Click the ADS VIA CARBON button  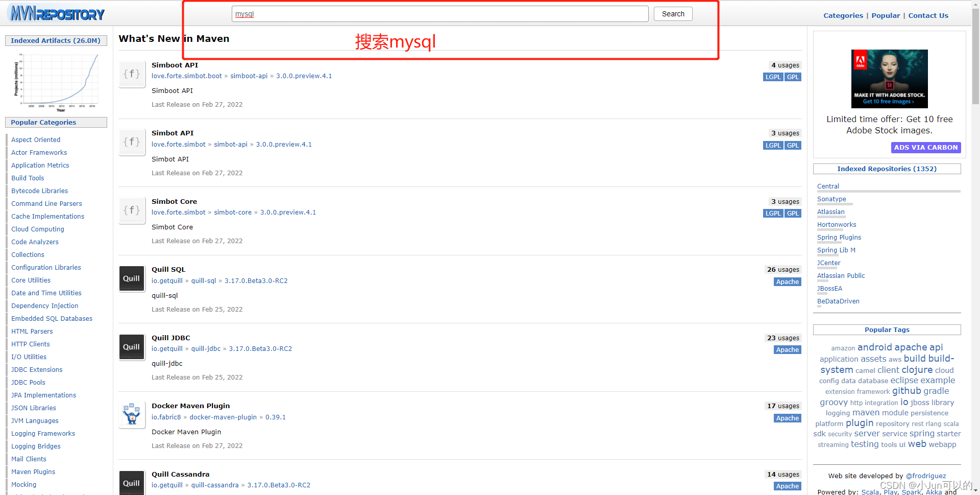coord(926,147)
